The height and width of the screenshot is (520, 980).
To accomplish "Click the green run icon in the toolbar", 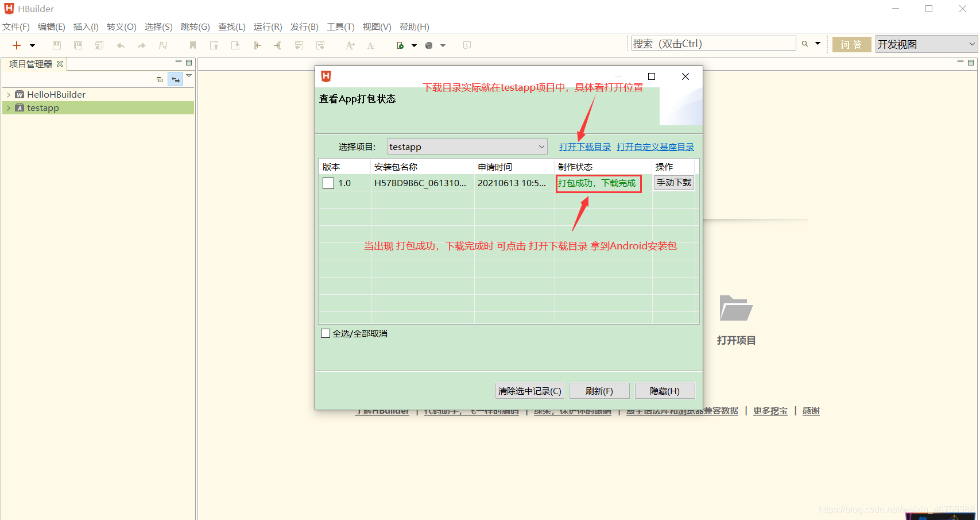I will click(x=400, y=45).
